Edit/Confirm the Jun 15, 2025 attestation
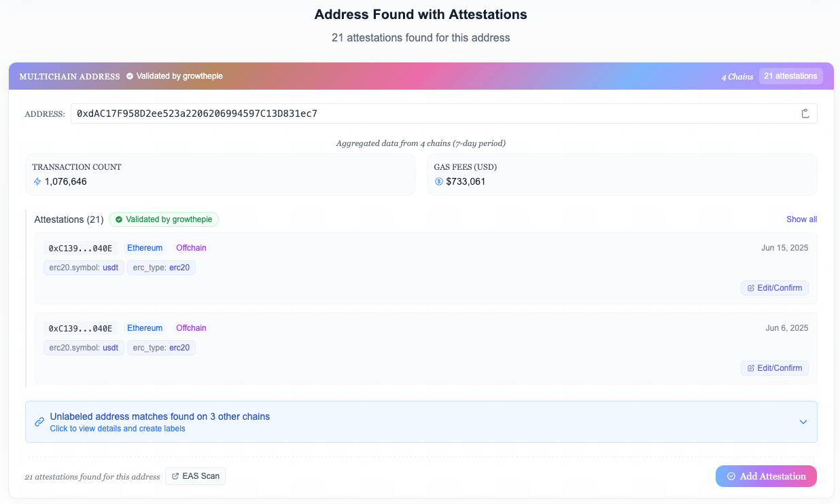Image resolution: width=840 pixels, height=504 pixels. pyautogui.click(x=775, y=288)
